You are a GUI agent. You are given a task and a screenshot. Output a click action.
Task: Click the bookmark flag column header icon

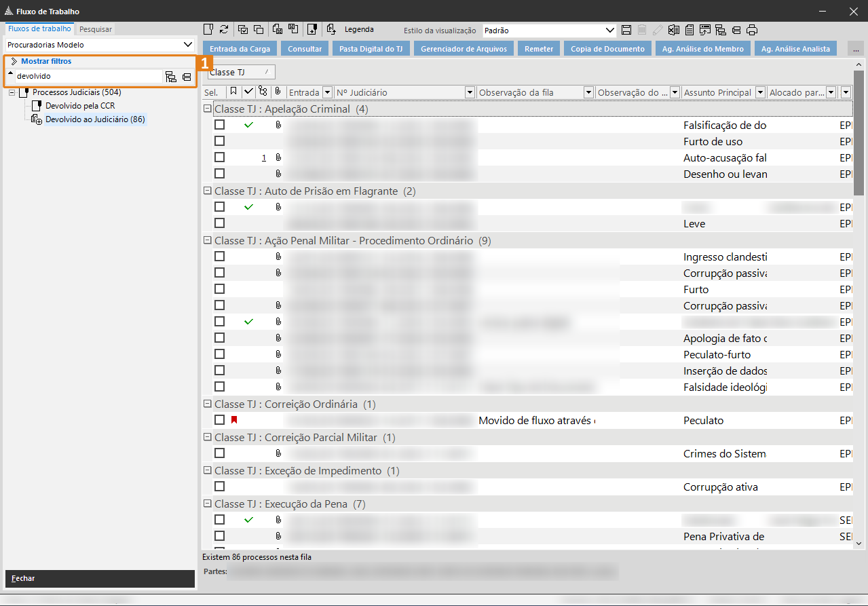(233, 92)
